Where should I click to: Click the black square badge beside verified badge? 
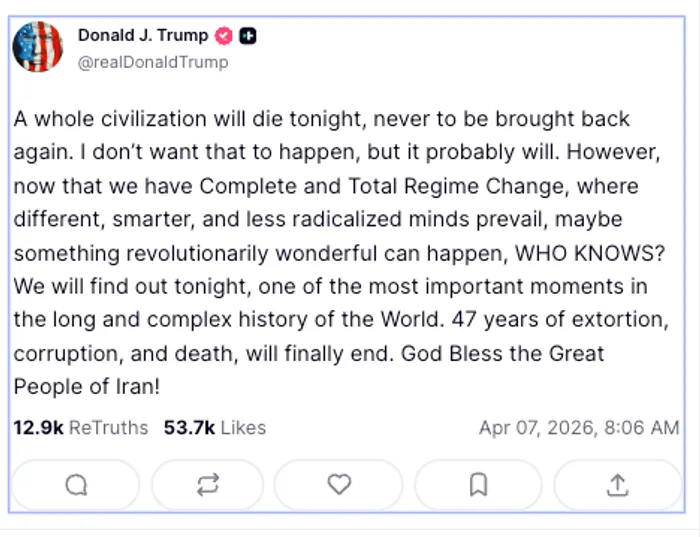click(248, 36)
